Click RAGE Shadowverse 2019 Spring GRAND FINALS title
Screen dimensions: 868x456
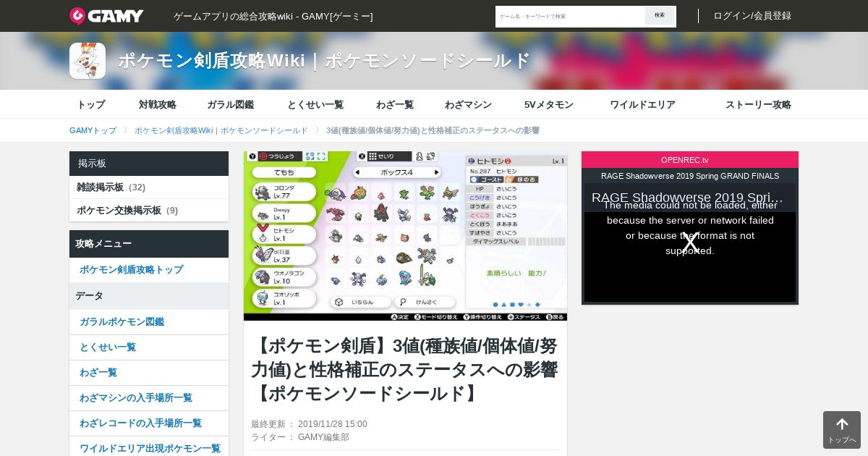pos(690,176)
